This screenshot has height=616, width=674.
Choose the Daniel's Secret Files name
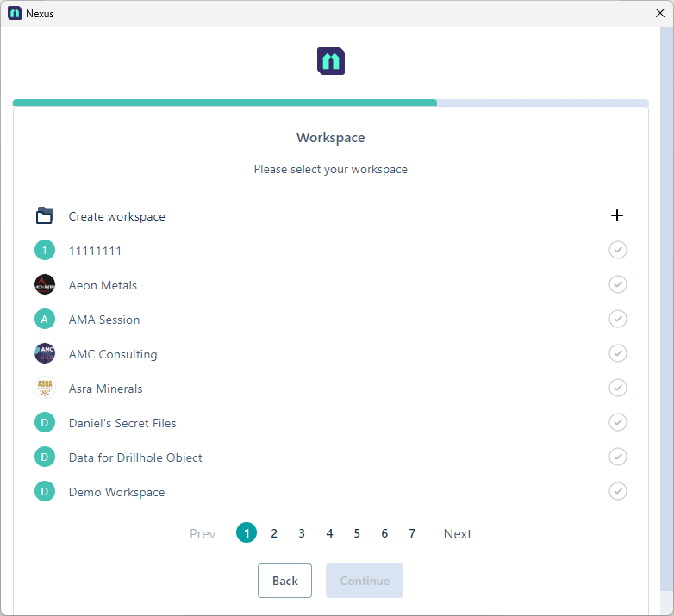click(122, 423)
